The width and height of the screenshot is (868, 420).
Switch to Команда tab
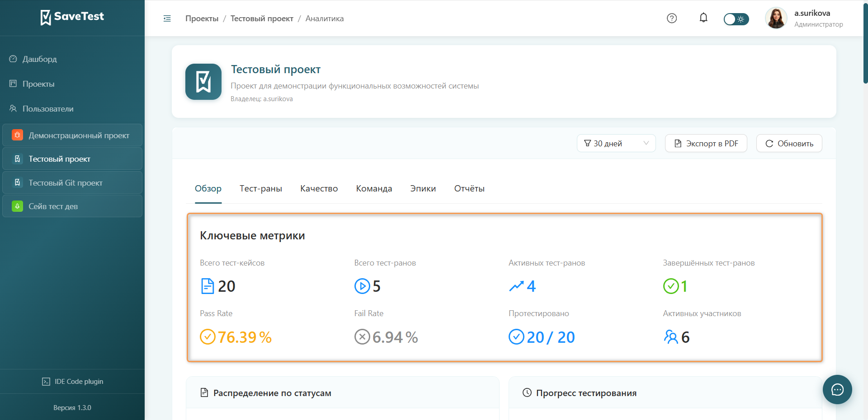[x=374, y=188]
